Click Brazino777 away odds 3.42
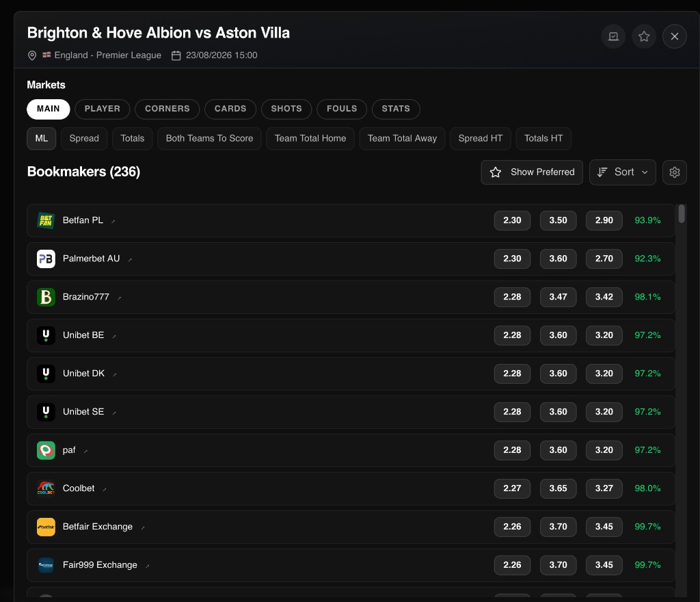This screenshot has height=602, width=700. pyautogui.click(x=604, y=297)
